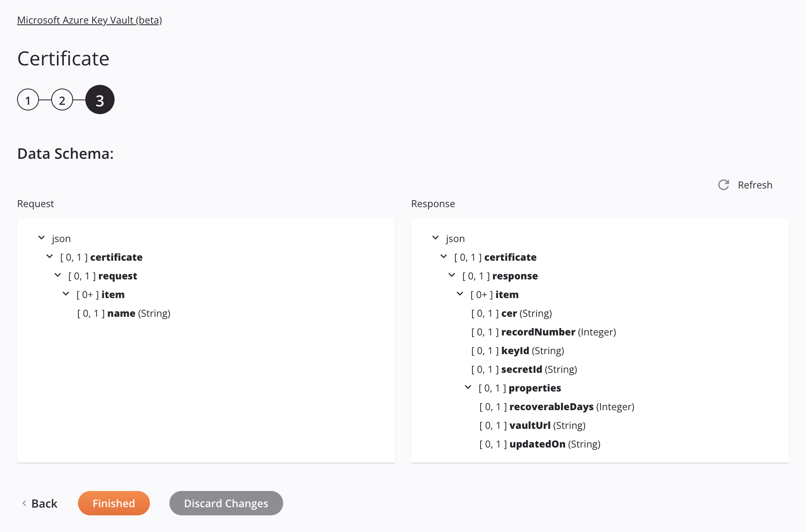806x532 pixels.
Task: Select the Request panel label
Action: 35,203
